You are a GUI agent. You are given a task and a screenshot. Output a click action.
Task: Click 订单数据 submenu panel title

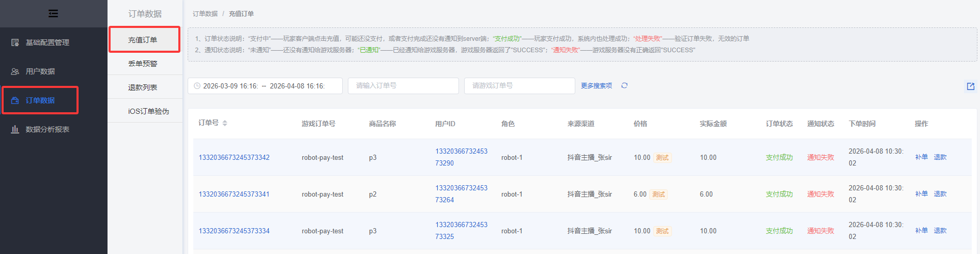tap(145, 14)
